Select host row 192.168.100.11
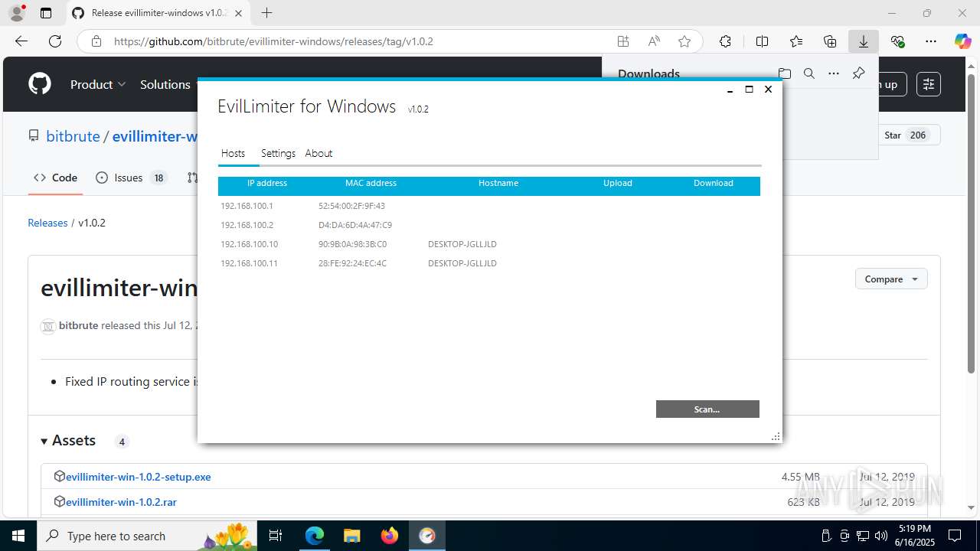The image size is (980, 551). (x=488, y=263)
